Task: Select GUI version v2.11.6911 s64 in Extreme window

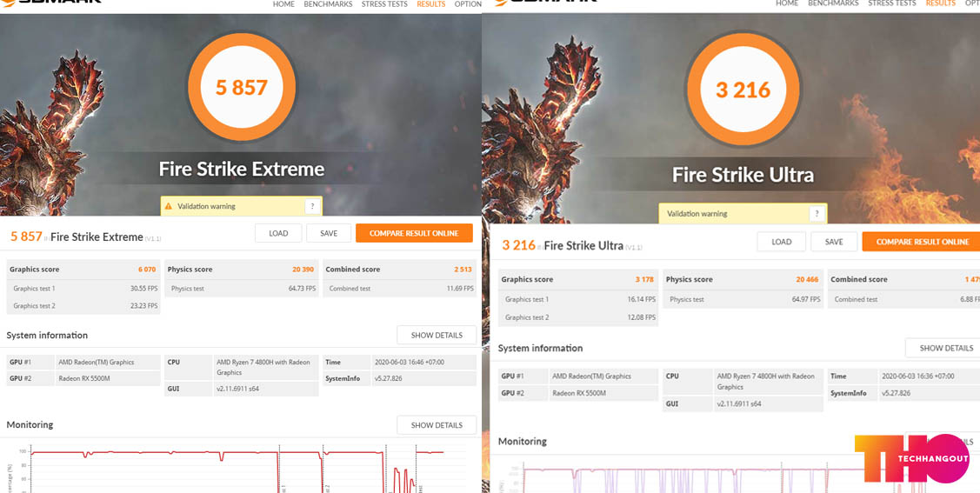Action: click(237, 388)
